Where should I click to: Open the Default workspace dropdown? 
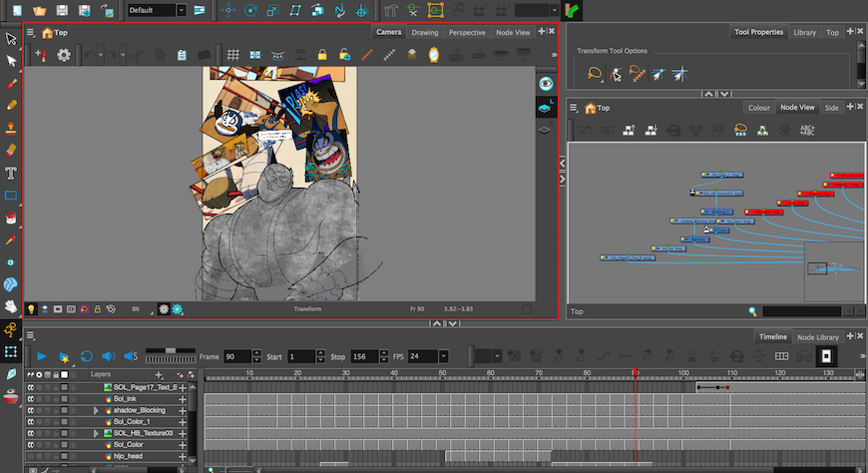pos(181,10)
